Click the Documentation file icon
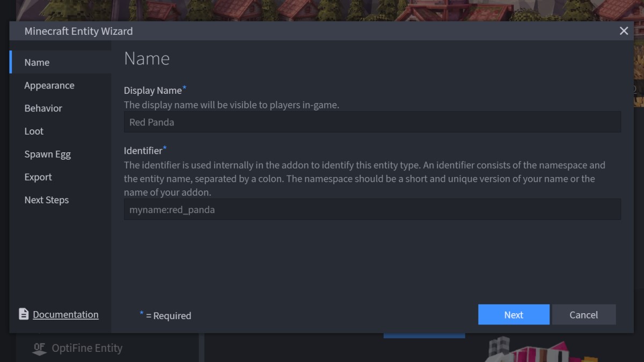Screen dimensions: 644x362 click(24, 314)
